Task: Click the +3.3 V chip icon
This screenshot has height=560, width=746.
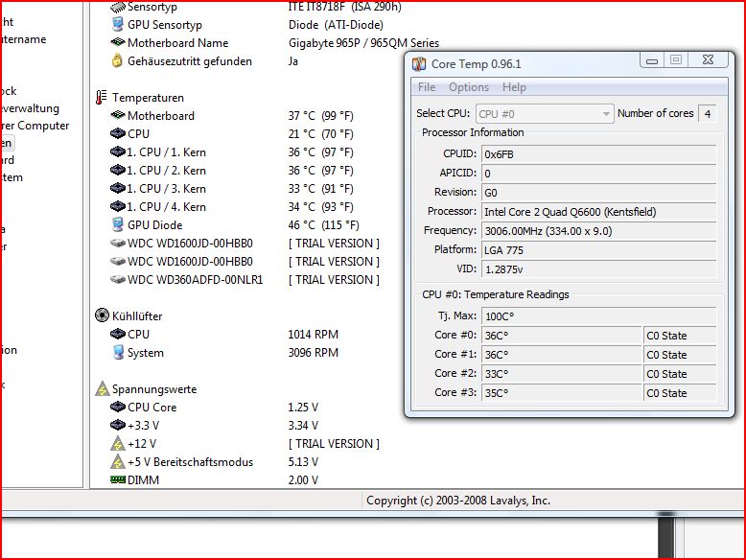Action: click(x=118, y=425)
